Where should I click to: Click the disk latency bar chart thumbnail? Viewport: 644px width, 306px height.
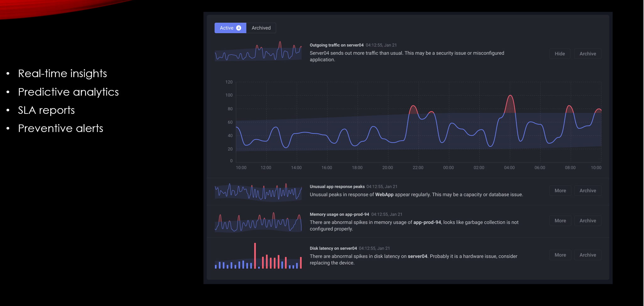click(x=258, y=257)
